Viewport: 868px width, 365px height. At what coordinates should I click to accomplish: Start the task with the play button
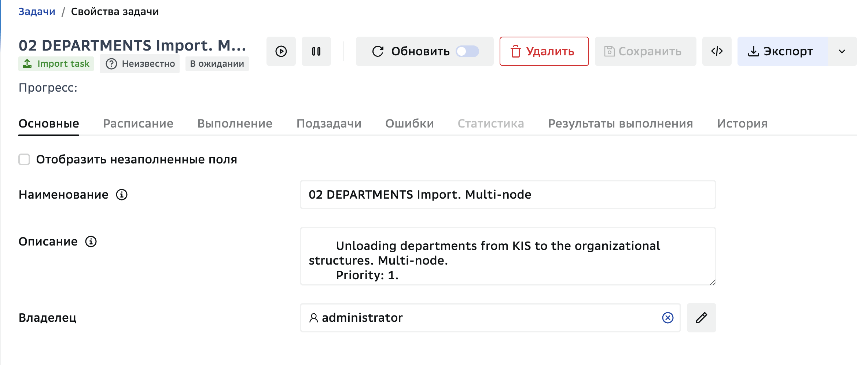(281, 51)
